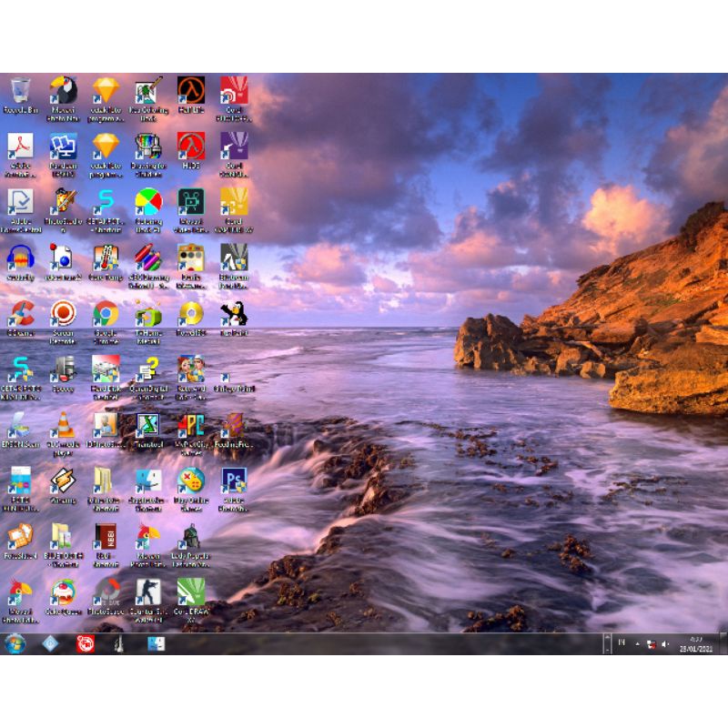This screenshot has height=728, width=728.
Task: Open CCleaner desktop shortcut
Action: pyautogui.click(x=20, y=314)
